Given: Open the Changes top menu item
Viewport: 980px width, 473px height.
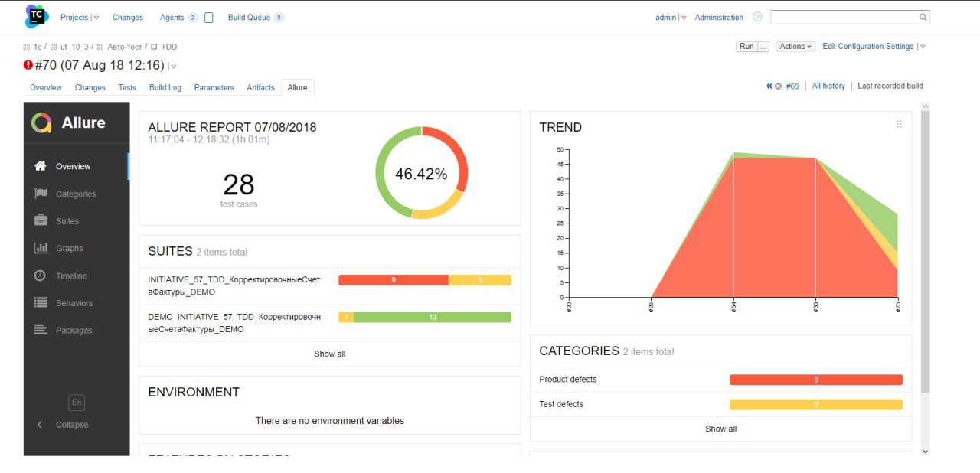Looking at the screenshot, I should 128,17.
